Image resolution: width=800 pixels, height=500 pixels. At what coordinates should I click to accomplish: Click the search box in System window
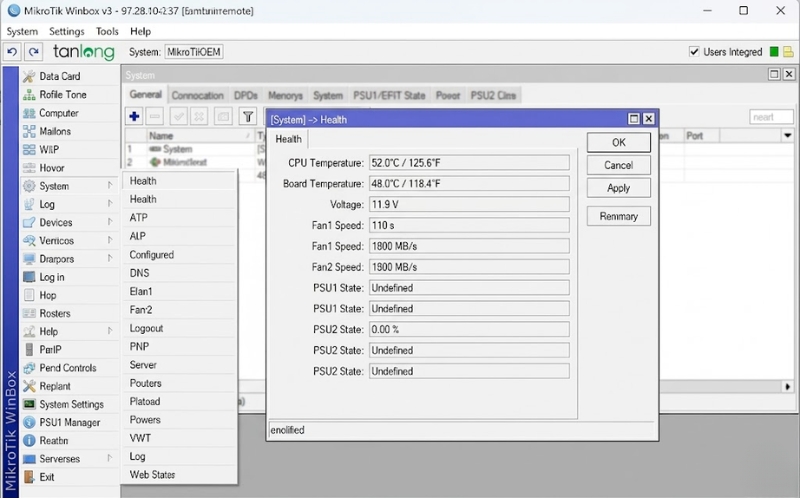tap(771, 117)
